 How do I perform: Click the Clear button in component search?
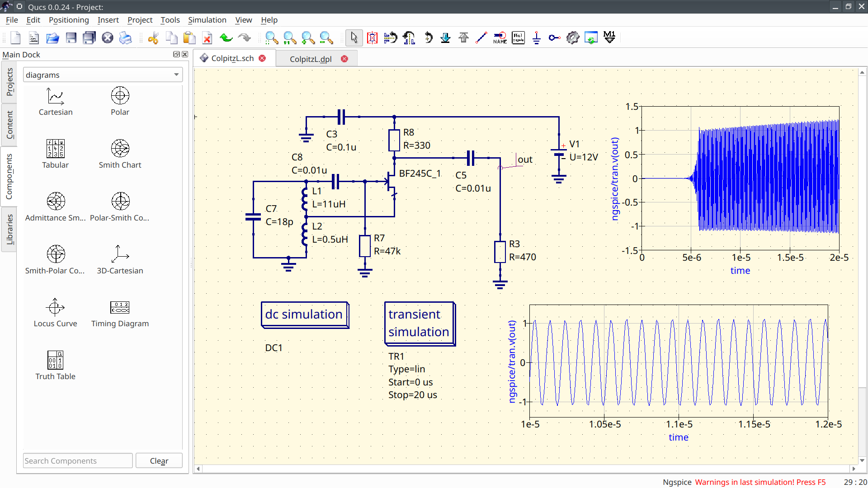[159, 460]
